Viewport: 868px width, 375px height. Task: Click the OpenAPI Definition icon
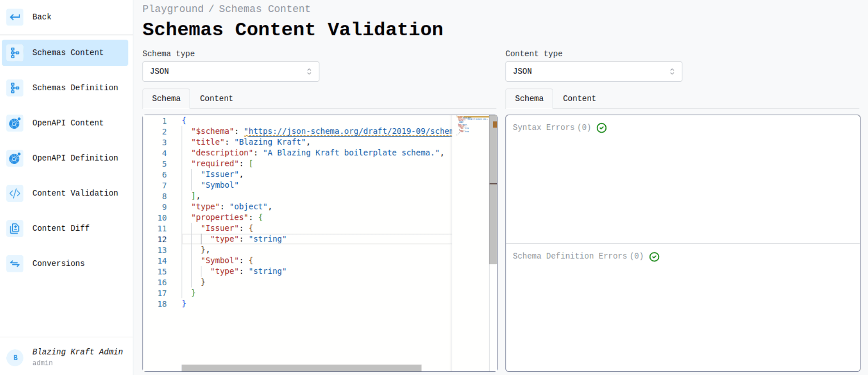click(15, 158)
